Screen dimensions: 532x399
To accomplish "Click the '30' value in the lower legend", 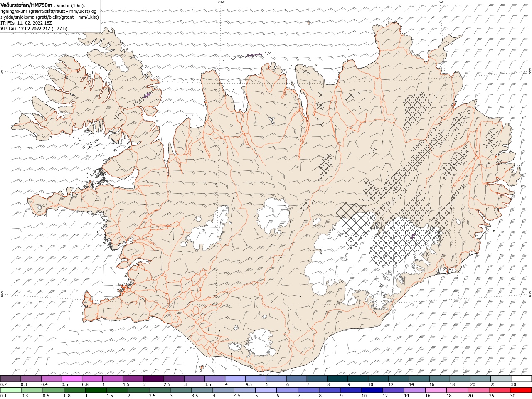I will click(512, 396).
